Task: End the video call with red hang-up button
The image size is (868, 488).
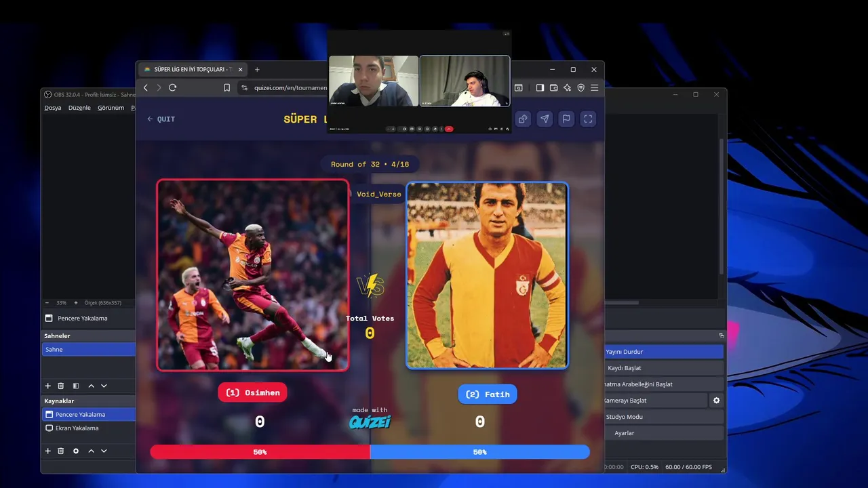Action: point(448,129)
